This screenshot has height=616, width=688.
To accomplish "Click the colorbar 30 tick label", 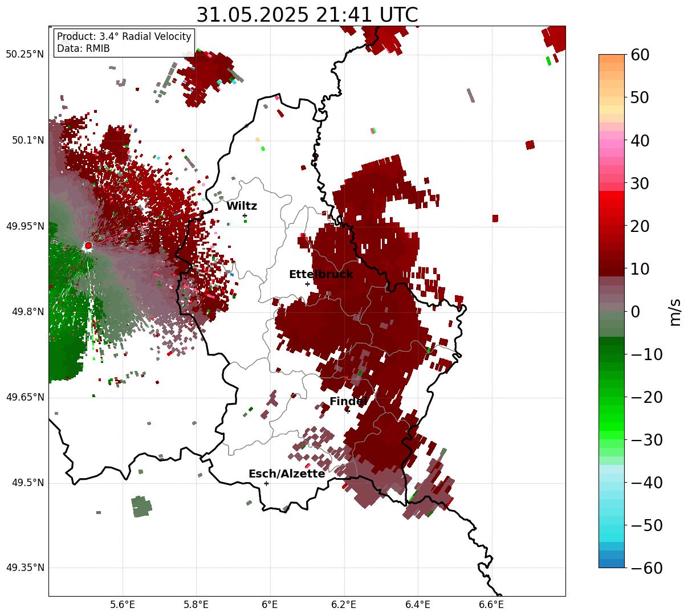I will (641, 183).
